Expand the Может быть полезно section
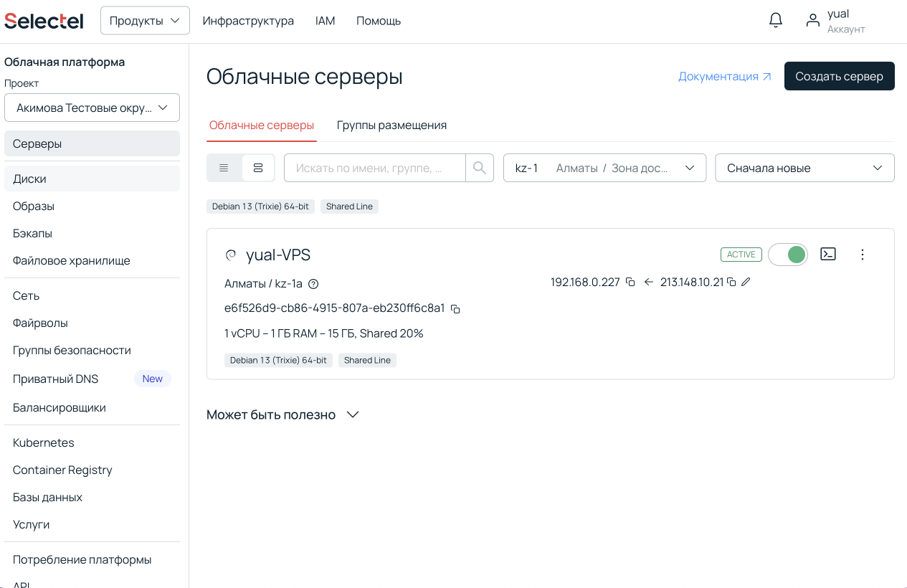Screen dimensions: 907x588 point(282,414)
